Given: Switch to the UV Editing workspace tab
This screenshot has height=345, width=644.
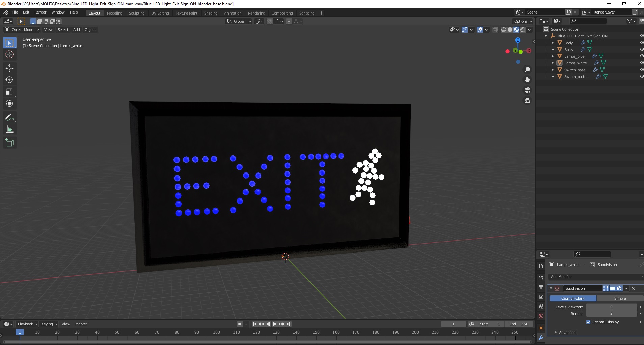Looking at the screenshot, I should [x=160, y=13].
